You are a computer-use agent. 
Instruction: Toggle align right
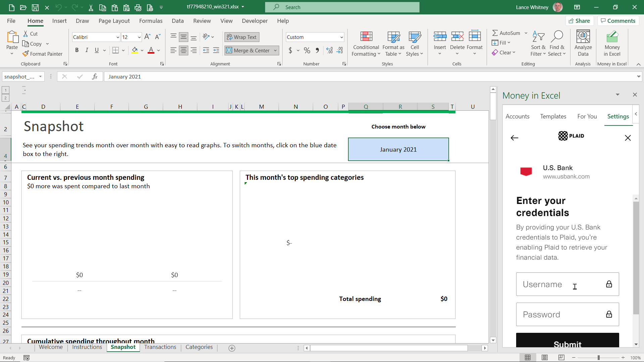[x=194, y=50]
